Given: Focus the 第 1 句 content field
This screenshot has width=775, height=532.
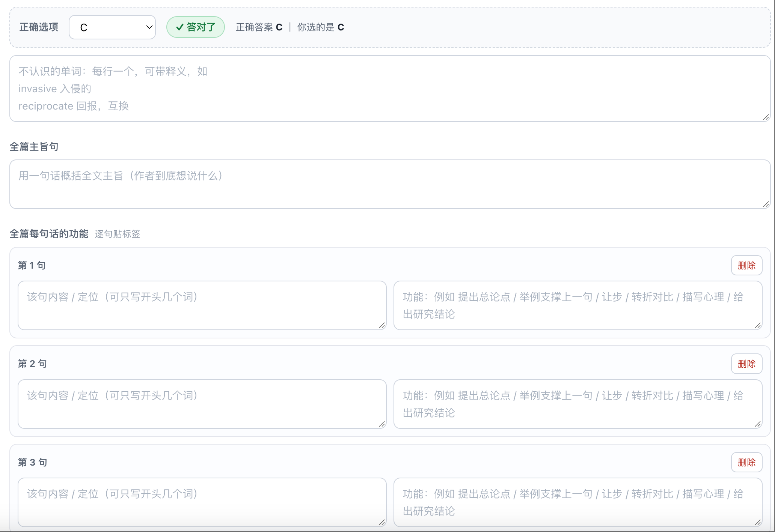Looking at the screenshot, I should [x=202, y=305].
